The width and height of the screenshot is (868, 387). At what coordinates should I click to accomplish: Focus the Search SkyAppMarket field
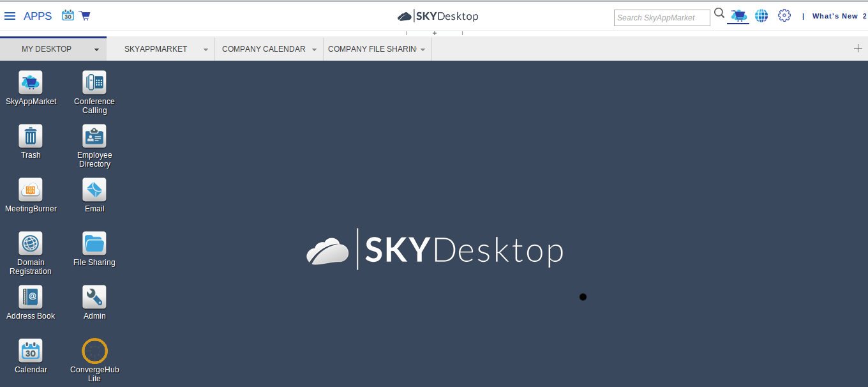[x=662, y=18]
